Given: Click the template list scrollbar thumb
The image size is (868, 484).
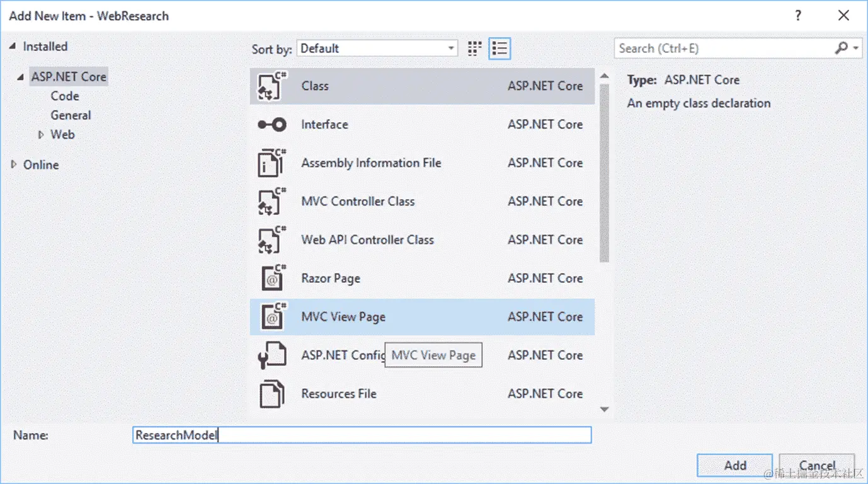Looking at the screenshot, I should (x=605, y=173).
